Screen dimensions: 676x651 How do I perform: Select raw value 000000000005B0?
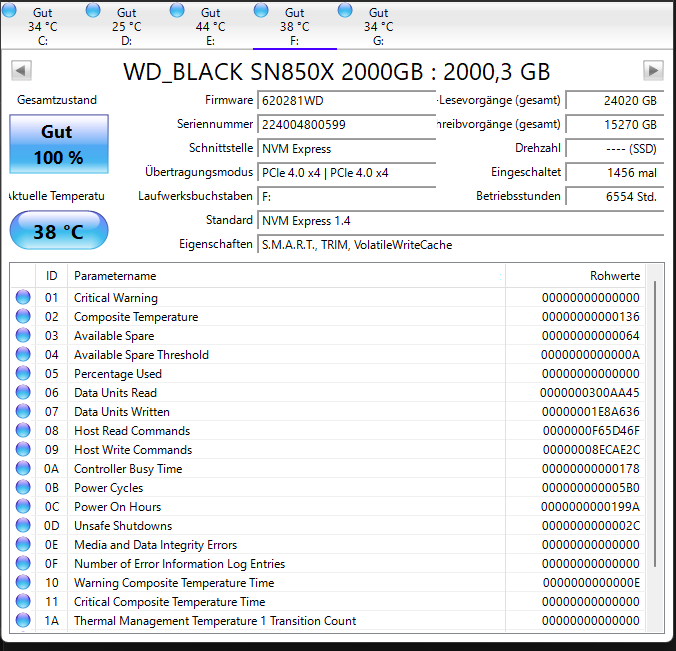point(591,488)
